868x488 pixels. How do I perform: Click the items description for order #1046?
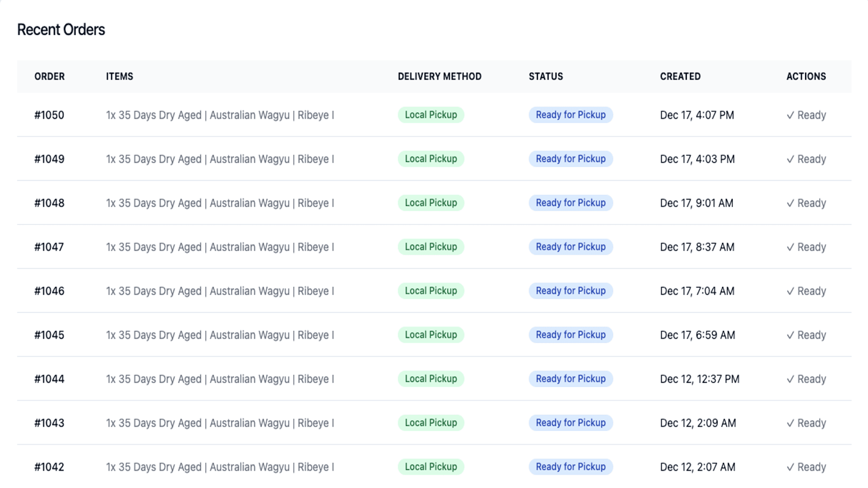tap(220, 291)
